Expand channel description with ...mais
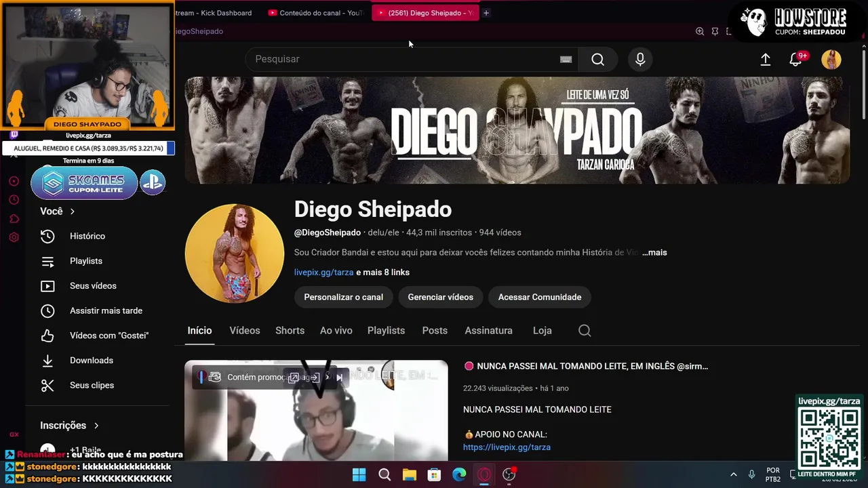The height and width of the screenshot is (488, 868). (654, 252)
